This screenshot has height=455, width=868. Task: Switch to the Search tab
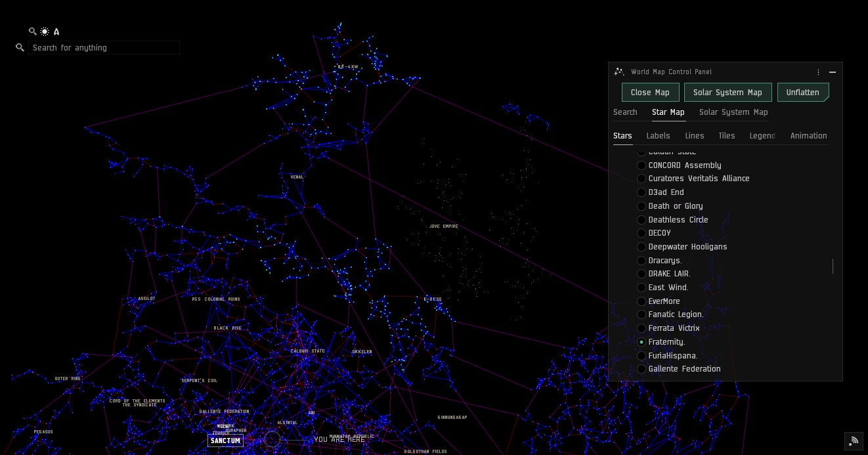tap(625, 112)
